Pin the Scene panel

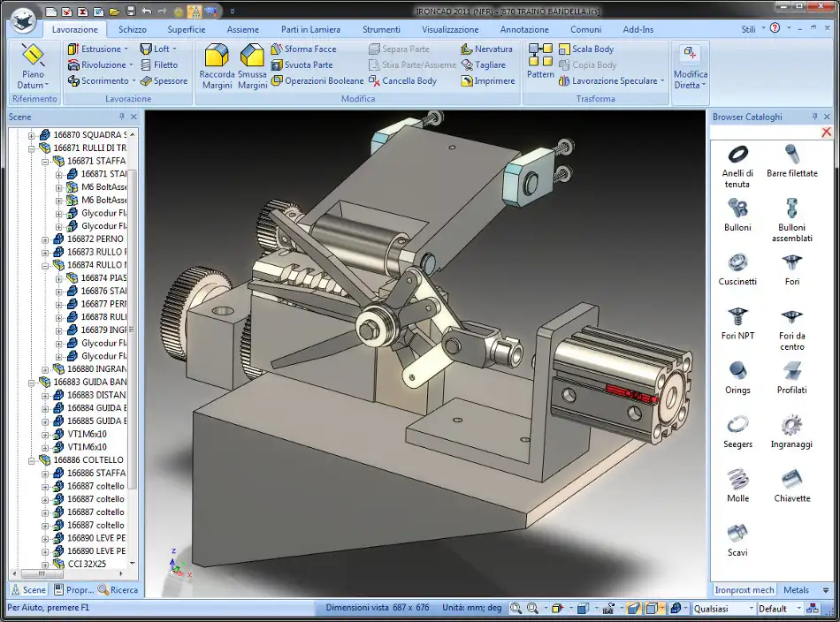122,117
